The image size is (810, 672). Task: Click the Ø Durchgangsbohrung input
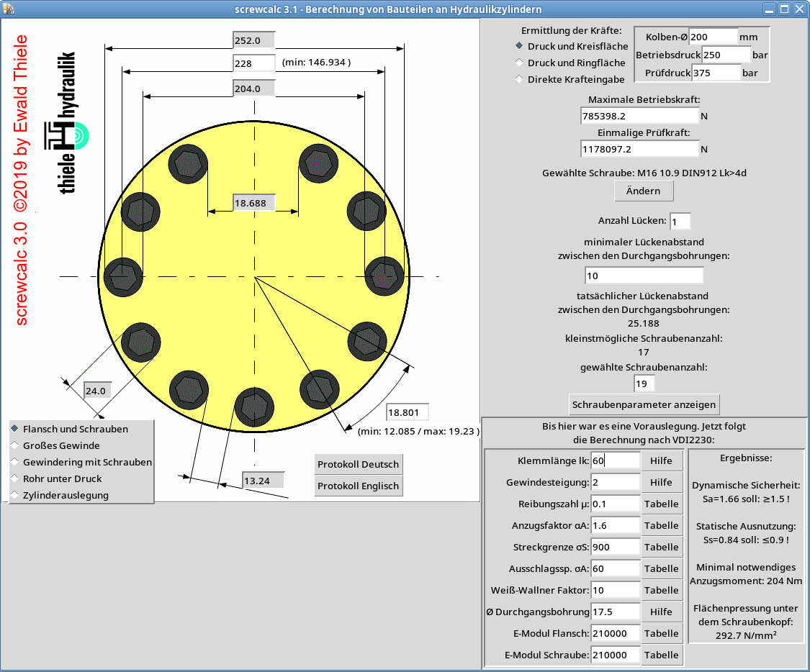[616, 612]
